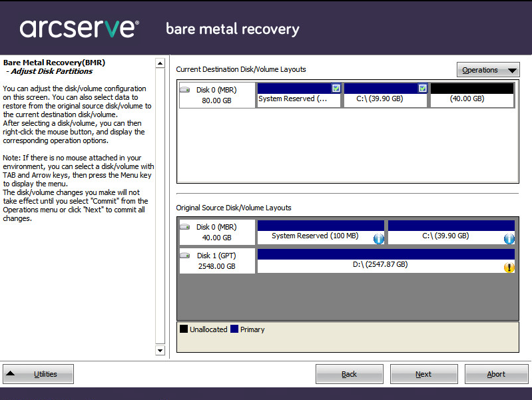Screen dimensions: 532x400
Task: Abort the bare metal recovery
Action: pyautogui.click(x=496, y=374)
